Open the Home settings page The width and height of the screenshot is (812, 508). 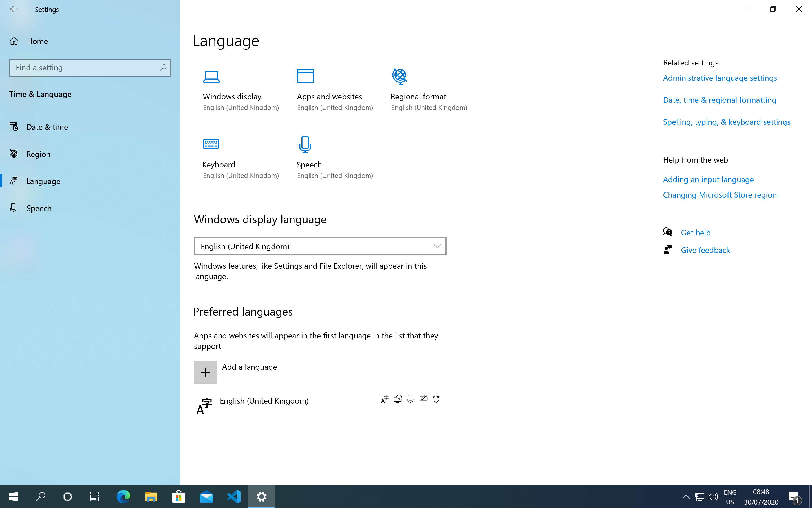[90, 41]
